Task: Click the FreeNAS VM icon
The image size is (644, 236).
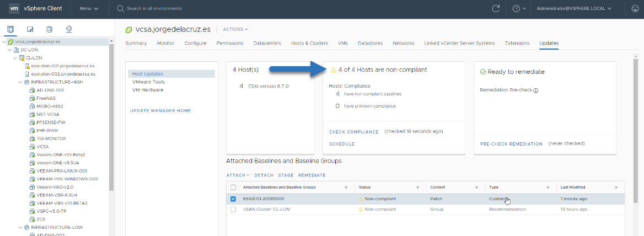Action: (32, 98)
